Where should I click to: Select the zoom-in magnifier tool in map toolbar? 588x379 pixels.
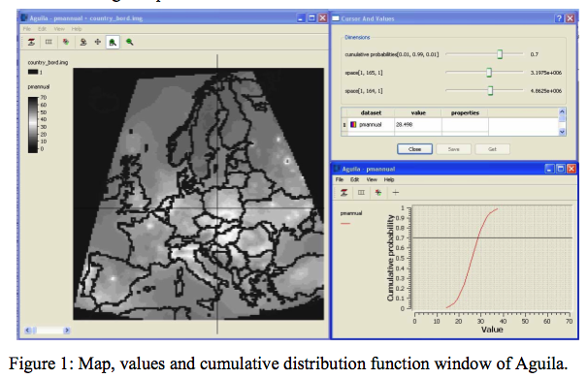[x=113, y=43]
